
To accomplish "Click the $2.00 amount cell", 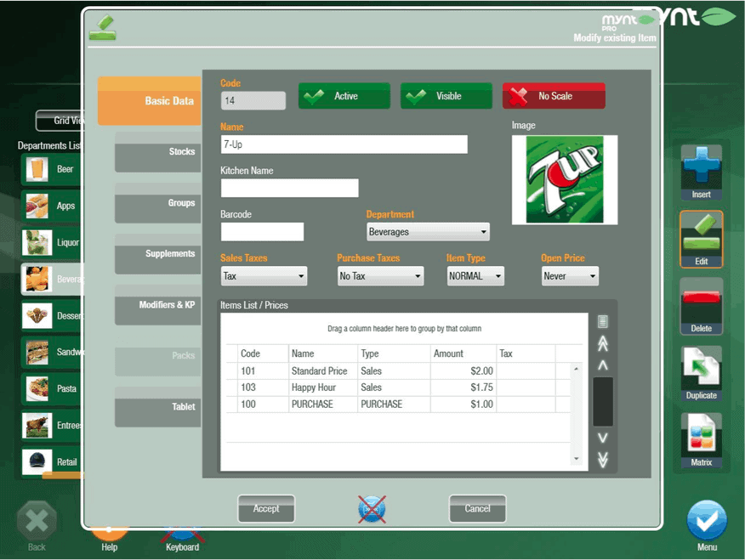I will click(463, 371).
